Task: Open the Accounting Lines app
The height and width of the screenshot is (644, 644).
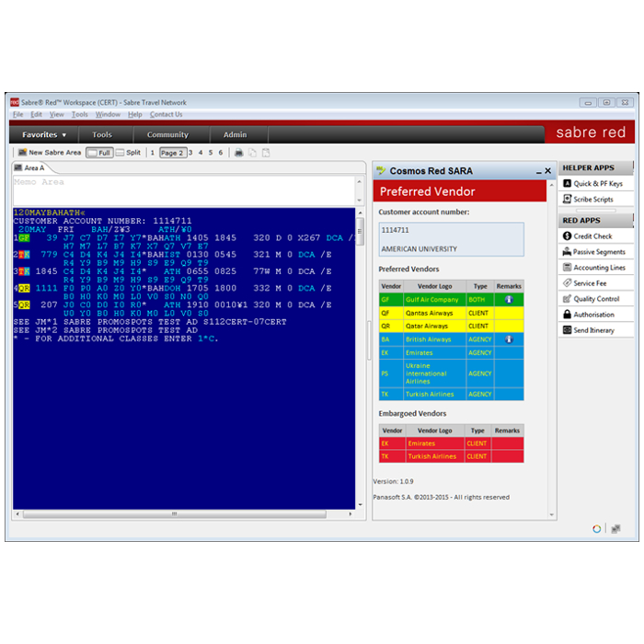Action: [x=598, y=268]
